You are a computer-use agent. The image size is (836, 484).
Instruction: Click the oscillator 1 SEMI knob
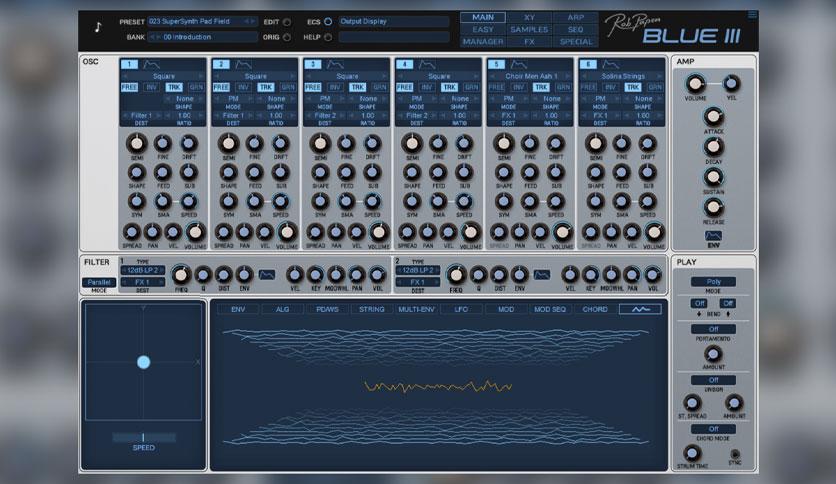(x=137, y=143)
